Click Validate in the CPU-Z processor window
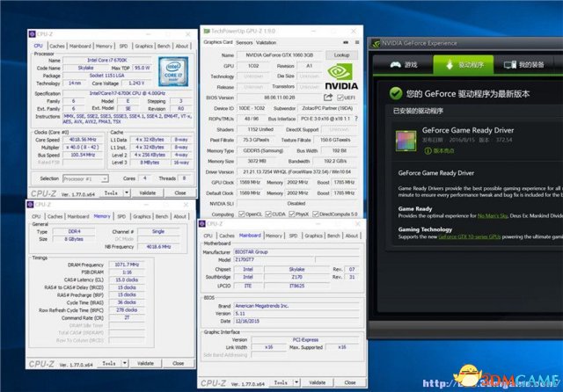The width and height of the screenshot is (563, 392). point(147,193)
